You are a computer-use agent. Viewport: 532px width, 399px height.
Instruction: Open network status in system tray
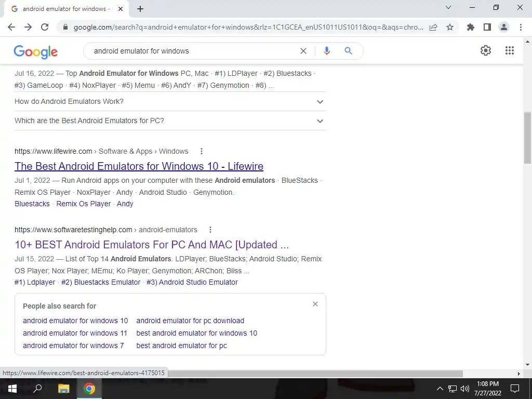(x=453, y=389)
